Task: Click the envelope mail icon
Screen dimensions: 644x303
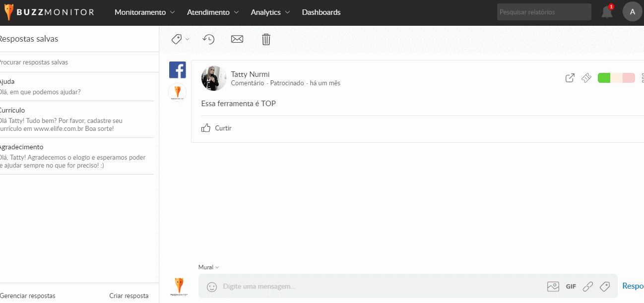Action: (x=237, y=39)
